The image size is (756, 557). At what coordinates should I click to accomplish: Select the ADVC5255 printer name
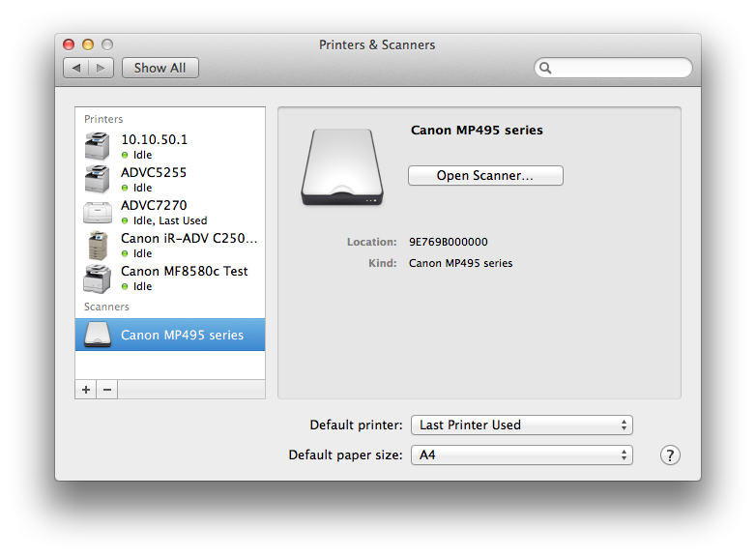point(154,172)
